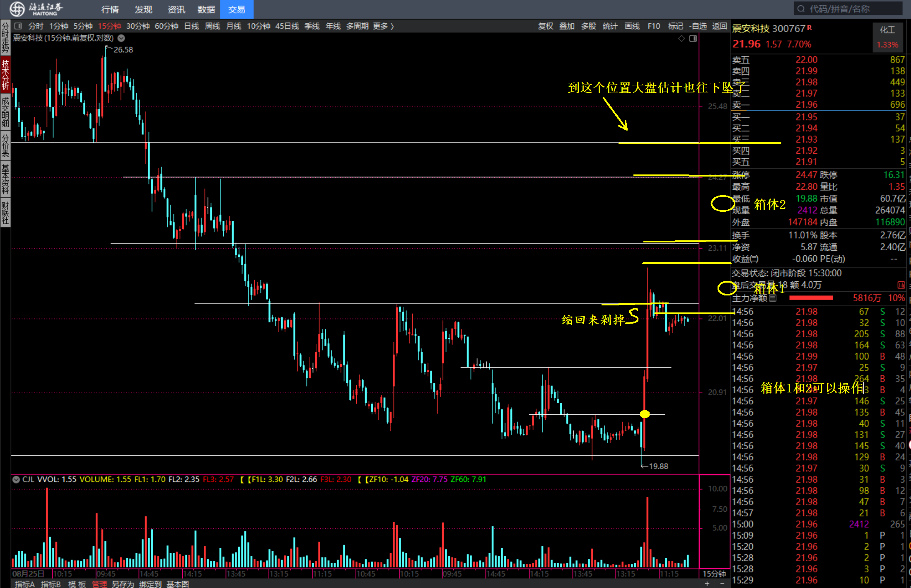This screenshot has width=911, height=588.
Task: Click the 统计 statistics button
Action: click(x=610, y=26)
